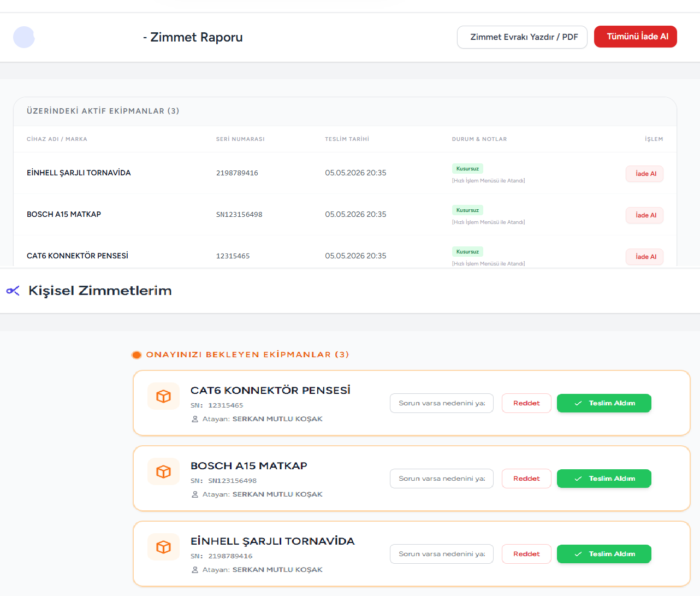The height and width of the screenshot is (596, 700).
Task: Focus the problem reason field for BOSCH A15 MATKAP
Action: (x=442, y=479)
